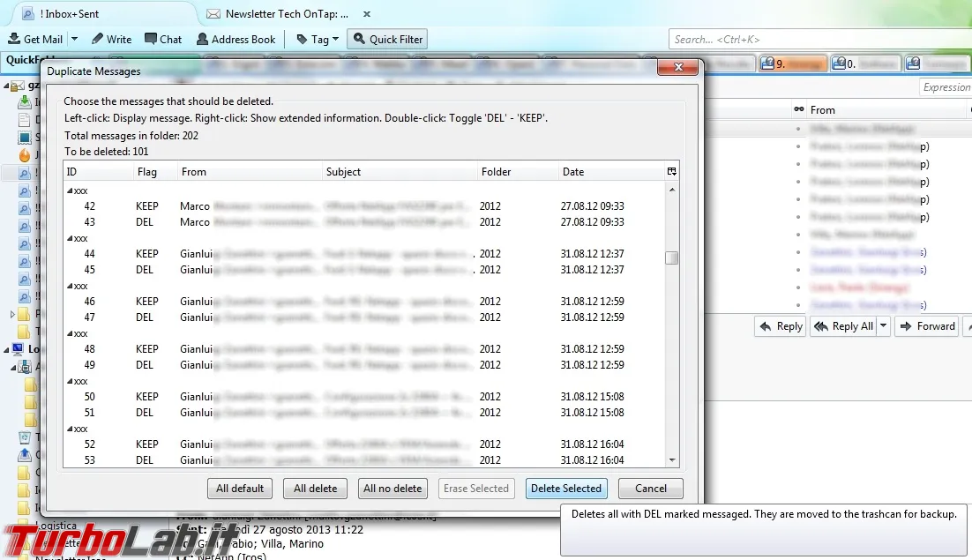Image resolution: width=972 pixels, height=560 pixels.
Task: Click the Reply All button
Action: point(843,325)
